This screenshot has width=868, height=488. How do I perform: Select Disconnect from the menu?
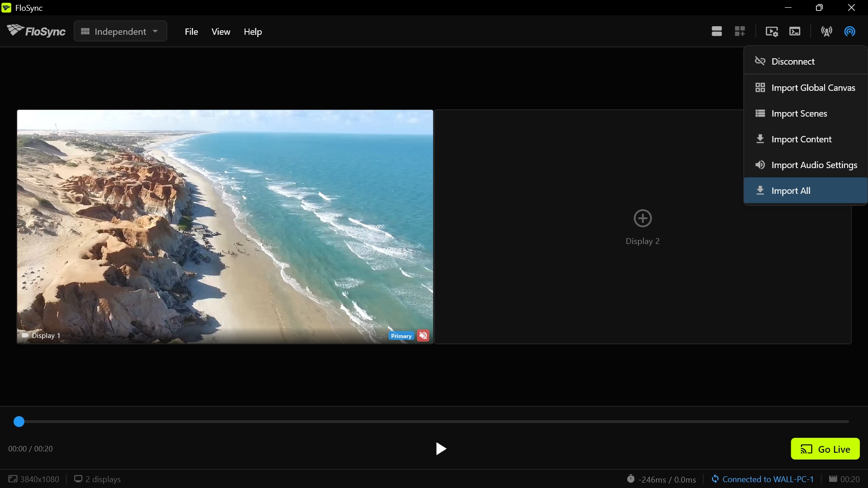806,61
